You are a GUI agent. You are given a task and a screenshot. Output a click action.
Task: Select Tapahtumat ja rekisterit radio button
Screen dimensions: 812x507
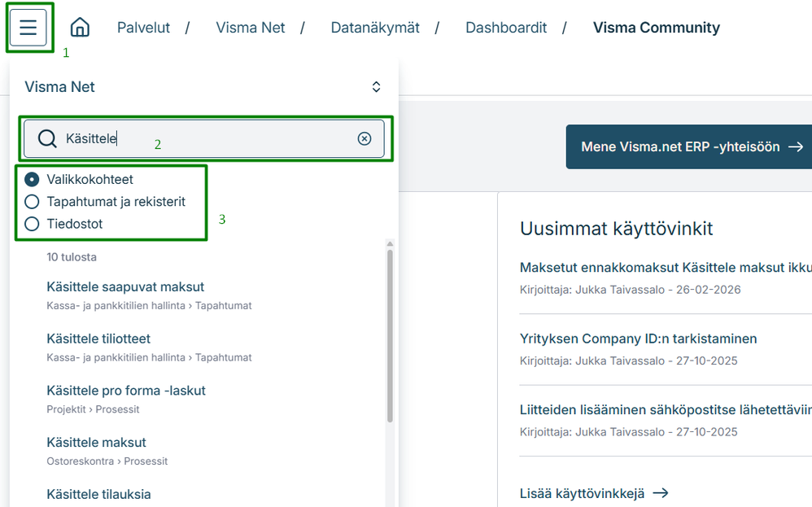32,202
